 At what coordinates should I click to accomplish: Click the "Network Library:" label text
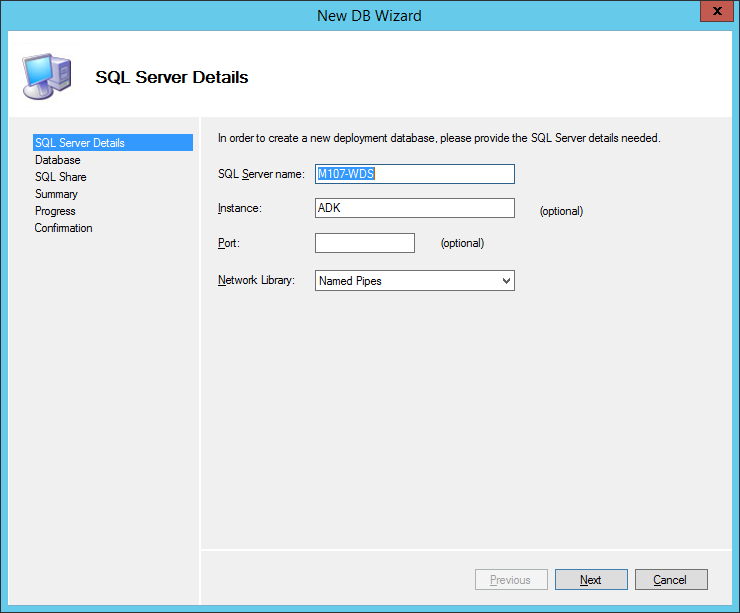click(x=256, y=281)
